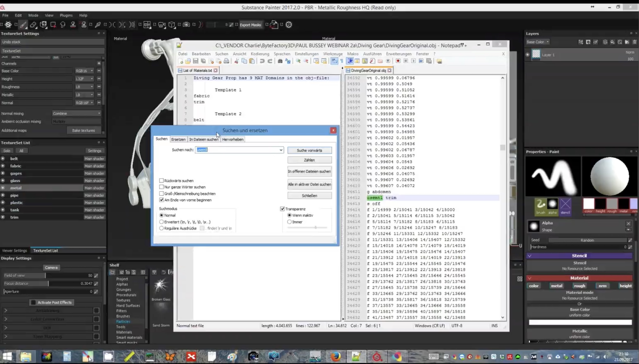Collapse the Stencil section header
639x364 pixels.
[x=579, y=255]
